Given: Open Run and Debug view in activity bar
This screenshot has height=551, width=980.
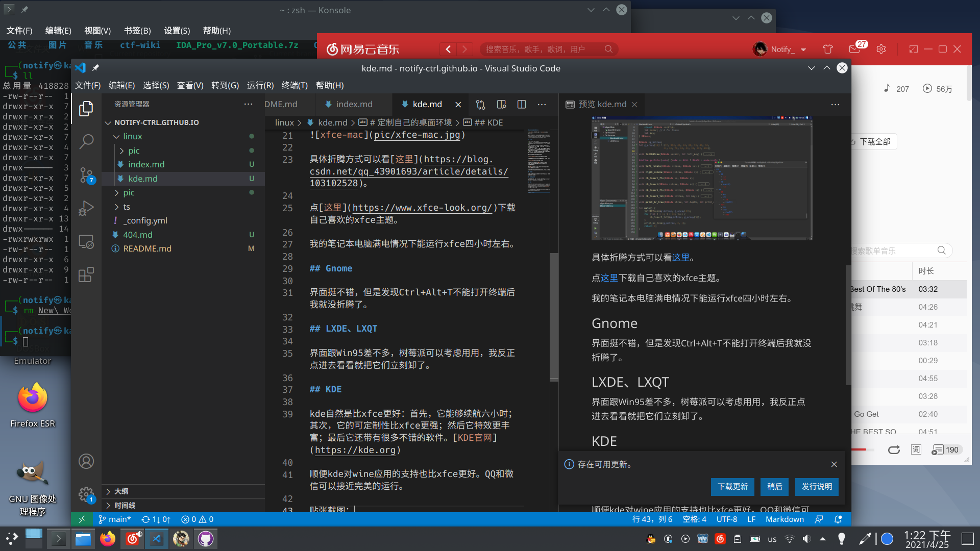Looking at the screenshot, I should pos(86,208).
